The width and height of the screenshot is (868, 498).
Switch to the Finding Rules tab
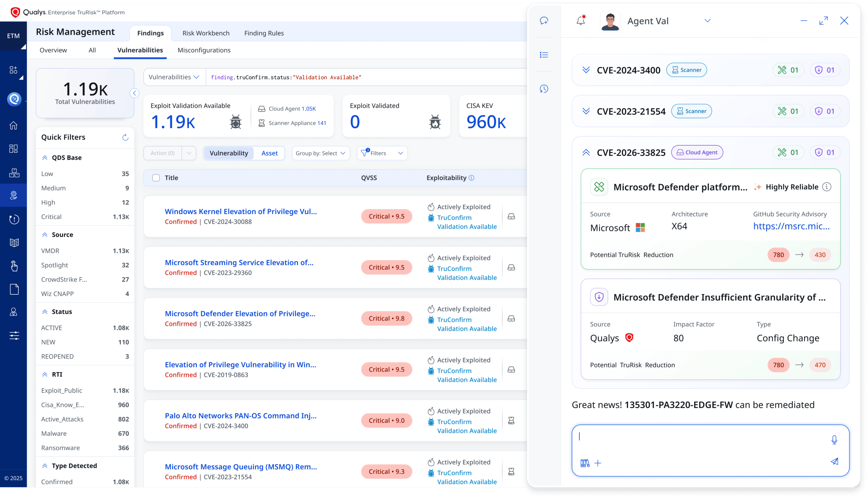pos(264,33)
